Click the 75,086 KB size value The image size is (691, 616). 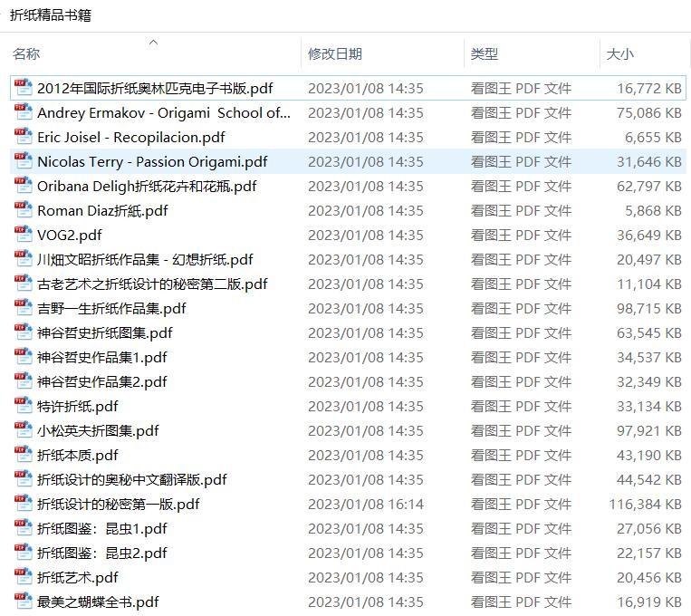tap(649, 113)
